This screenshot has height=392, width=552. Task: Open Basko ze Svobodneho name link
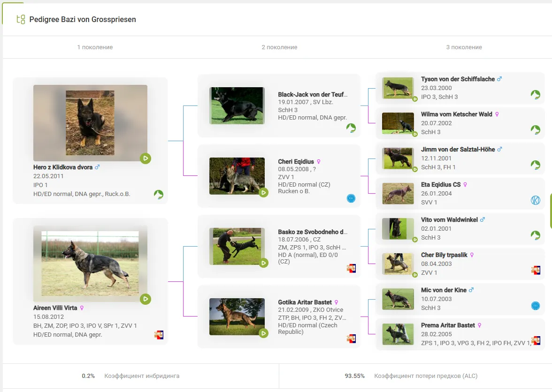313,232
